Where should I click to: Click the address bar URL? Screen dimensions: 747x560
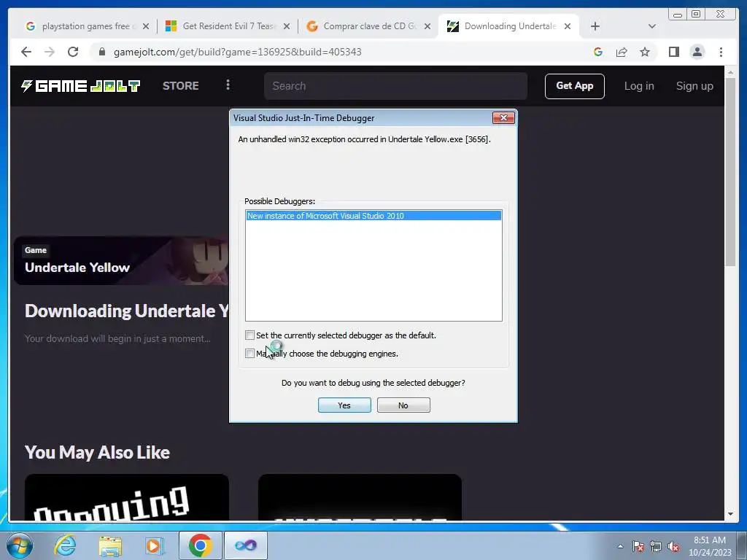[237, 52]
